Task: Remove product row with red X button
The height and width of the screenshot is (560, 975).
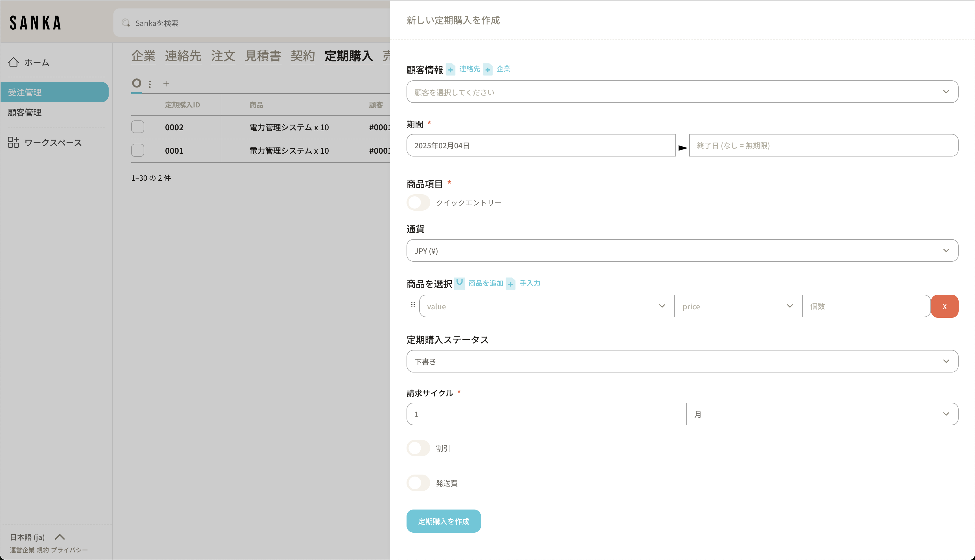Action: (x=944, y=307)
